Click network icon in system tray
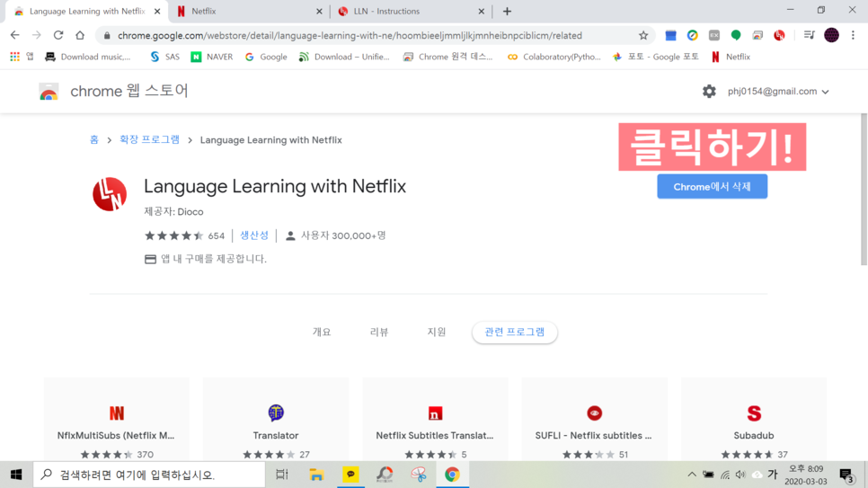The width and height of the screenshot is (868, 488). 724,475
